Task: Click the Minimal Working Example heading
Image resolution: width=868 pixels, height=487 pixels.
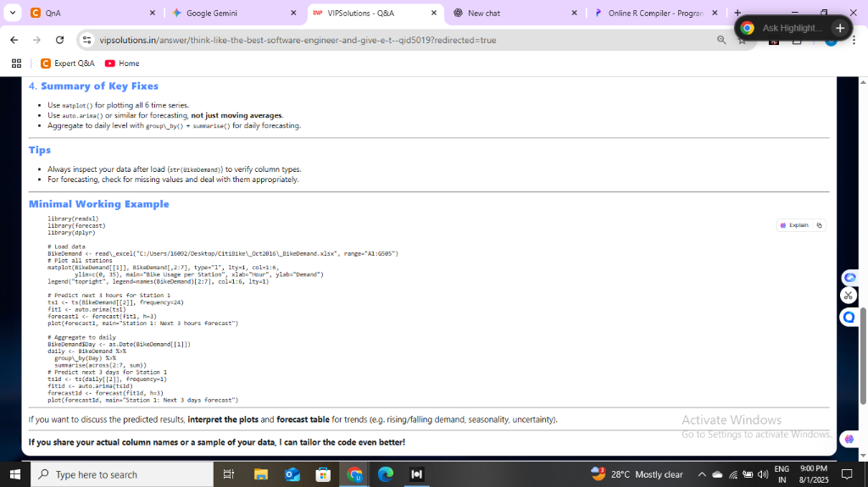Action: pos(99,204)
